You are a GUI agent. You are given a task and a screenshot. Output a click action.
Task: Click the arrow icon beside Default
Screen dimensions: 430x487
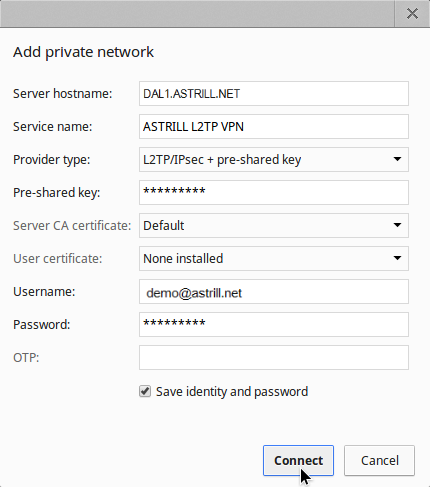point(397,225)
